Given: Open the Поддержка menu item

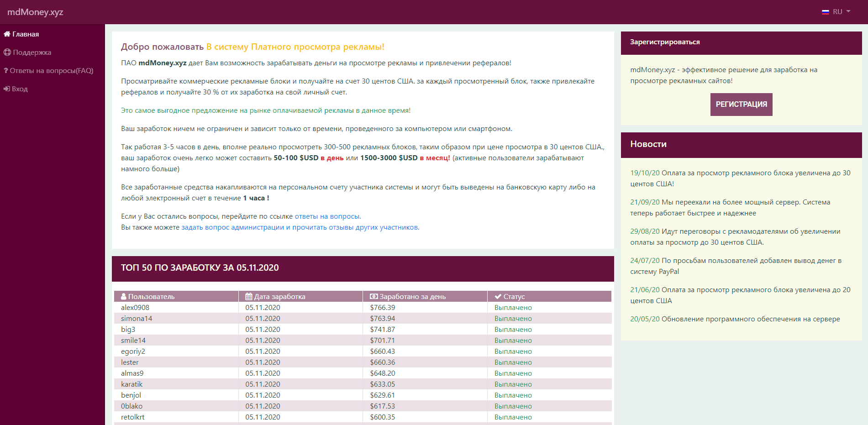Looking at the screenshot, I should [x=32, y=52].
